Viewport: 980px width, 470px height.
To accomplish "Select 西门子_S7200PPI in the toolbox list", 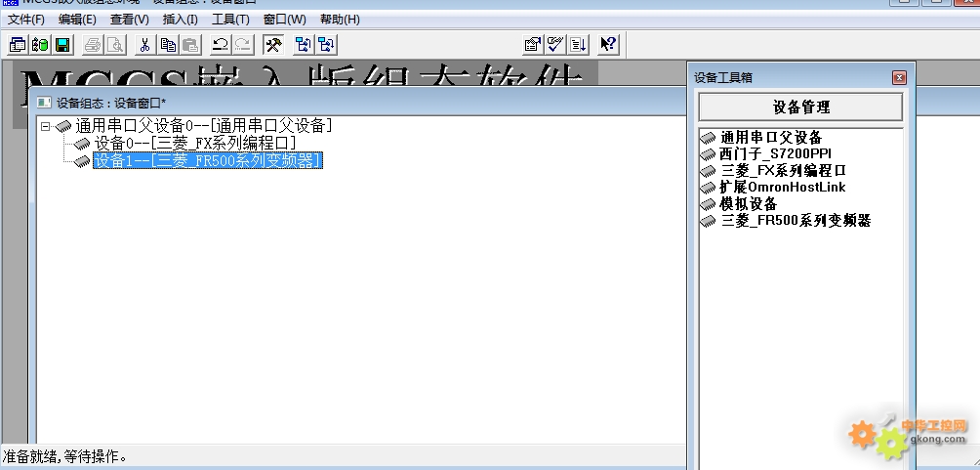I will pyautogui.click(x=775, y=154).
